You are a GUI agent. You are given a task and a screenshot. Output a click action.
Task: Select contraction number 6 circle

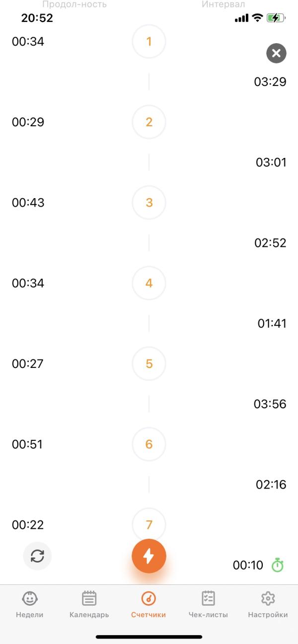[149, 444]
